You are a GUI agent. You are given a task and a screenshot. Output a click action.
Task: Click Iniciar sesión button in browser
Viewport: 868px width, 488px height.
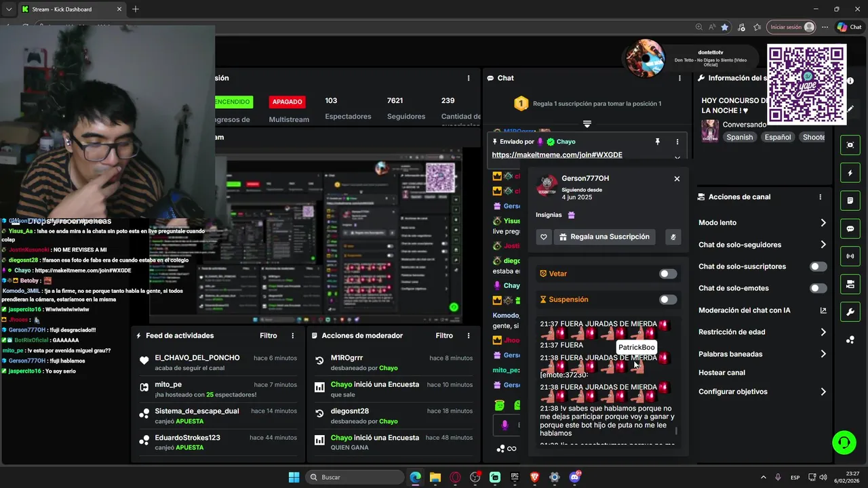pyautogui.click(x=791, y=27)
